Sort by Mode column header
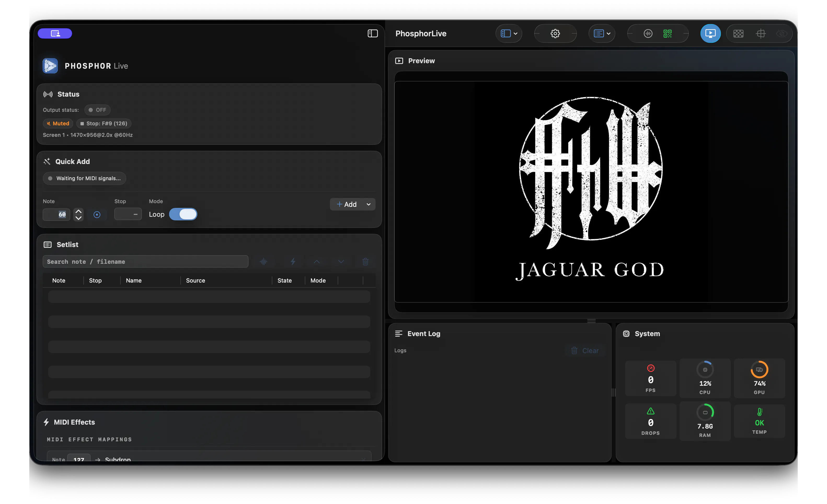The height and width of the screenshot is (504, 827). (x=318, y=281)
